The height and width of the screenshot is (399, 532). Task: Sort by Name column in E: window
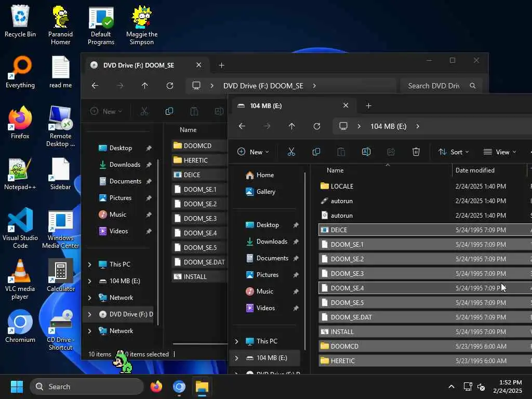(x=384, y=170)
